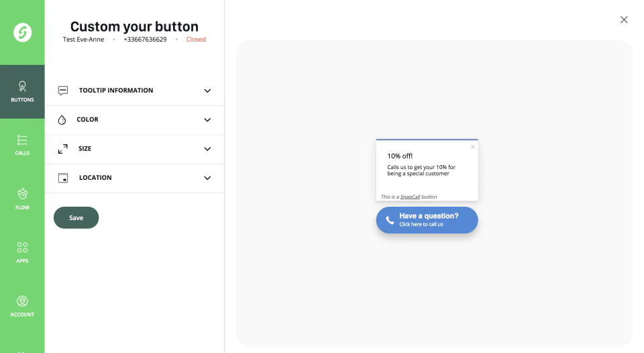
Task: Click the tooltip speech-bubble icon
Action: tap(63, 91)
